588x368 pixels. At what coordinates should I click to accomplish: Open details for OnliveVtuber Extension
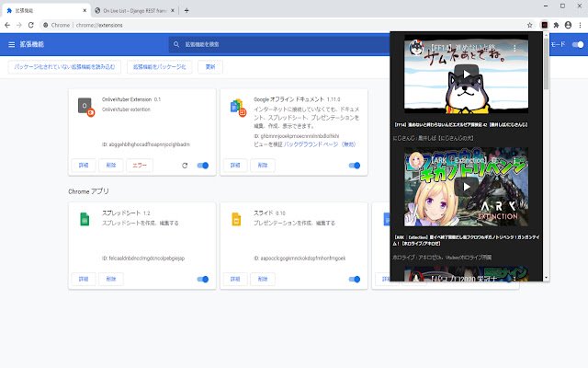(x=84, y=166)
